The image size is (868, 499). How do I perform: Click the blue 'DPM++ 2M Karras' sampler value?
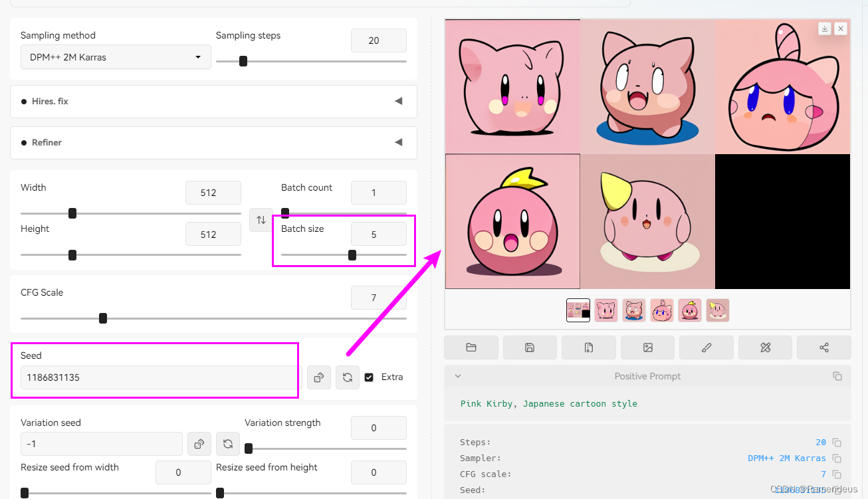coord(787,458)
